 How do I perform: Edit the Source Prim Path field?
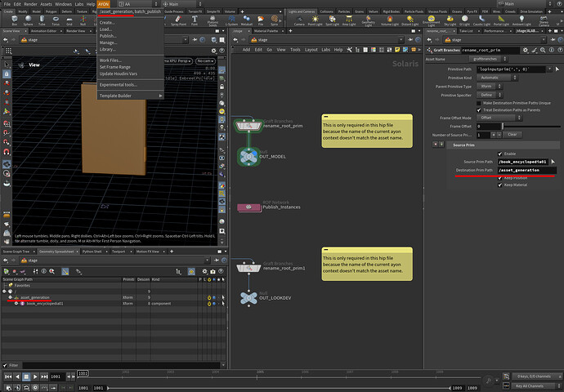(523, 162)
